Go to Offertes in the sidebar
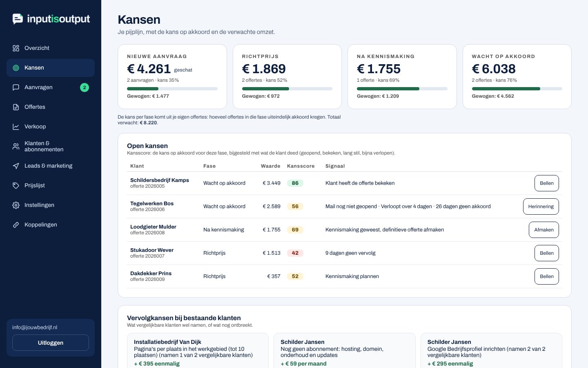The image size is (588, 368). 51,107
